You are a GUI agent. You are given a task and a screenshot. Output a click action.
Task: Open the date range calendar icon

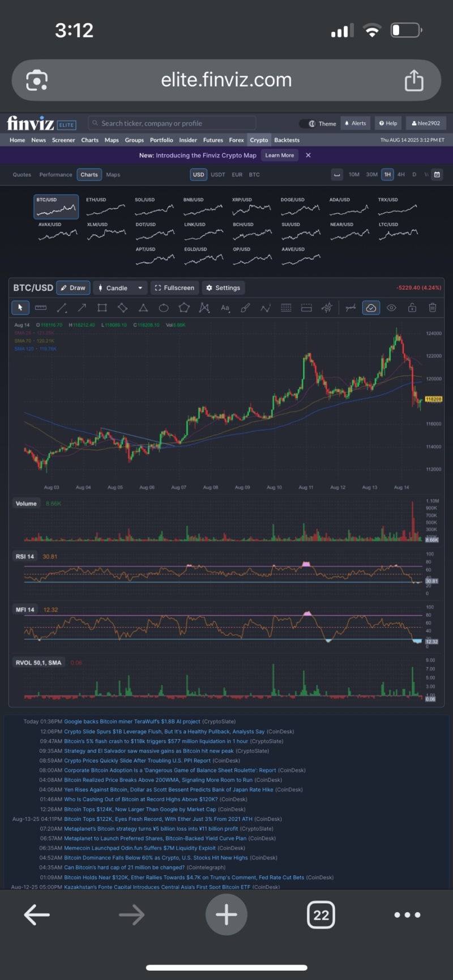(x=437, y=175)
